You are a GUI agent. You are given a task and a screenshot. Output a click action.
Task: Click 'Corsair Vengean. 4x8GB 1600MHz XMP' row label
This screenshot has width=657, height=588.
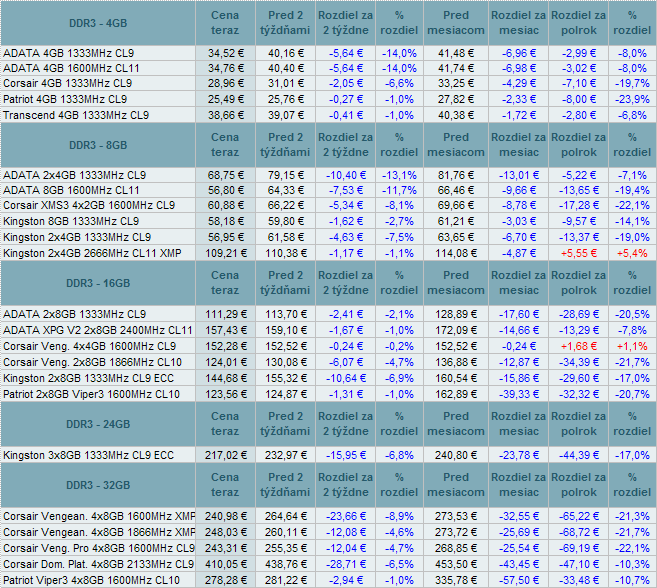[99, 516]
